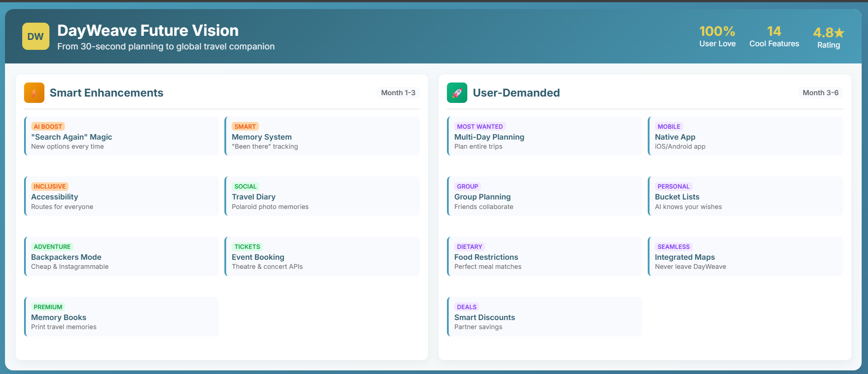868x374 pixels.
Task: Click the subtitle about 30-second planning
Action: [166, 46]
